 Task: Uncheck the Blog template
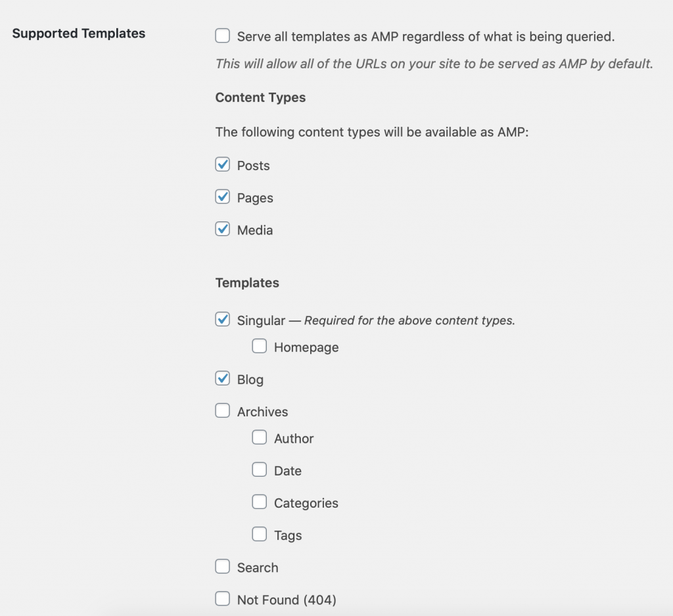(222, 379)
